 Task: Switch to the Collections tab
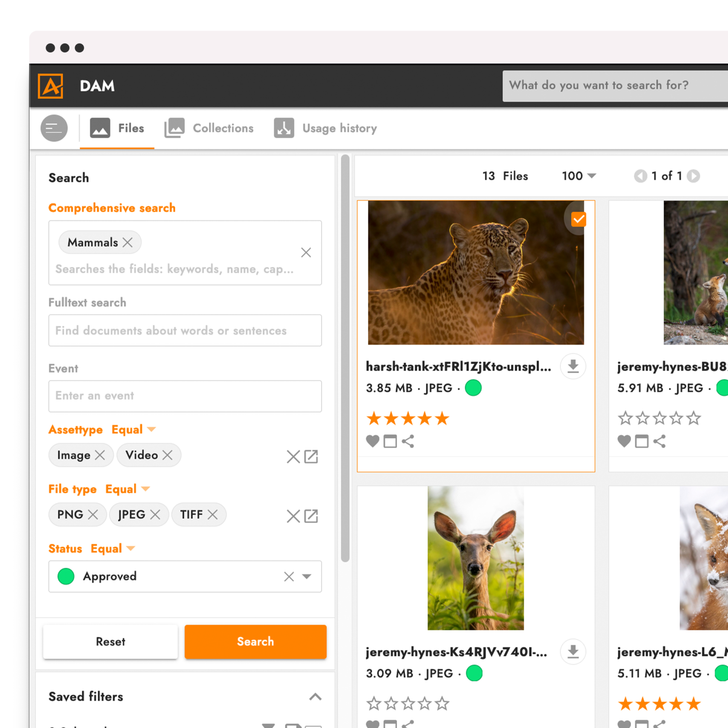point(209,128)
